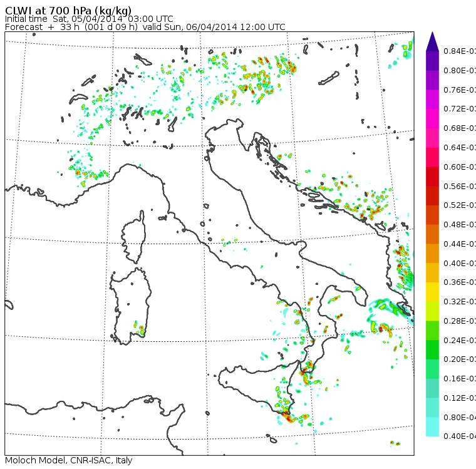Click the 0.68E-03 legend label

460,128
